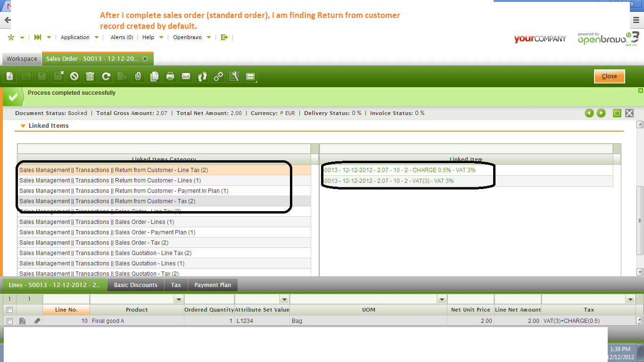
Task: Sort lines by Net Unit Price header
Action: click(471, 310)
